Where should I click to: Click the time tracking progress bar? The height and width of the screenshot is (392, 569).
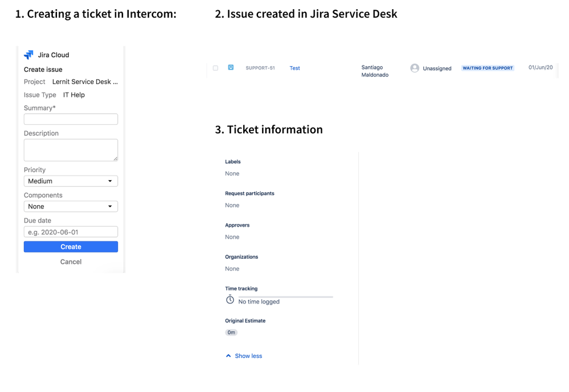pos(285,297)
